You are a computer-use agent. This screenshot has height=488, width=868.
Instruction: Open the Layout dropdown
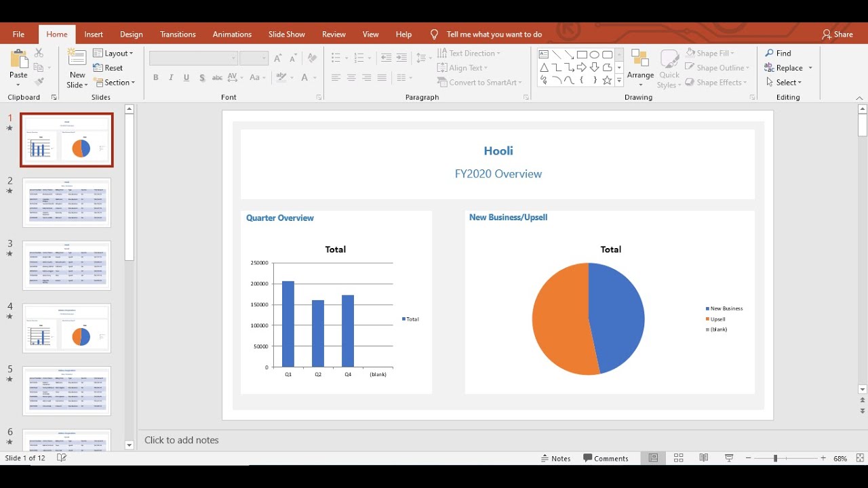click(113, 53)
